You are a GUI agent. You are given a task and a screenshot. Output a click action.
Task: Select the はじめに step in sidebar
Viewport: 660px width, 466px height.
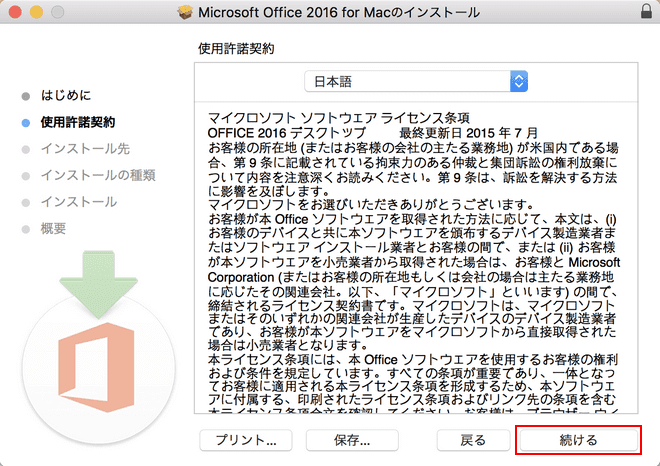click(66, 96)
